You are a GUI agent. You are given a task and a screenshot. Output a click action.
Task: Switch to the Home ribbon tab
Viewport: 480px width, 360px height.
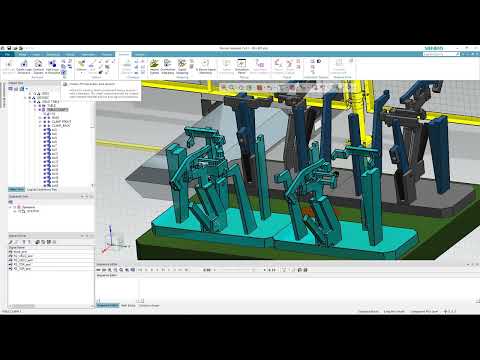tap(22, 54)
